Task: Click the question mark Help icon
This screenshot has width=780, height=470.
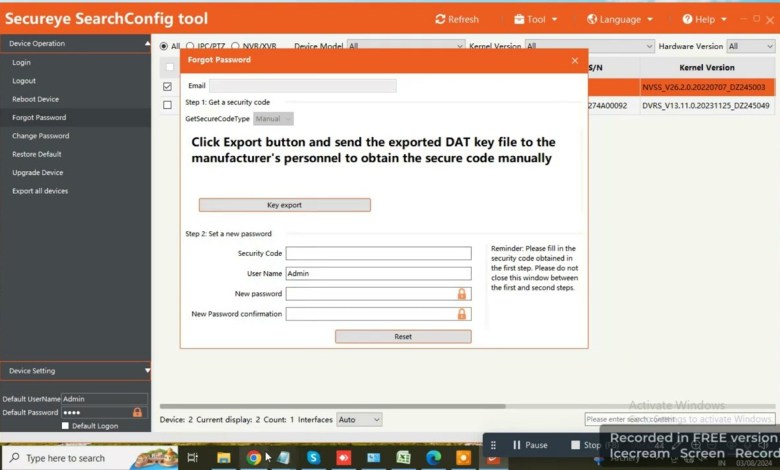Action: coord(687,19)
